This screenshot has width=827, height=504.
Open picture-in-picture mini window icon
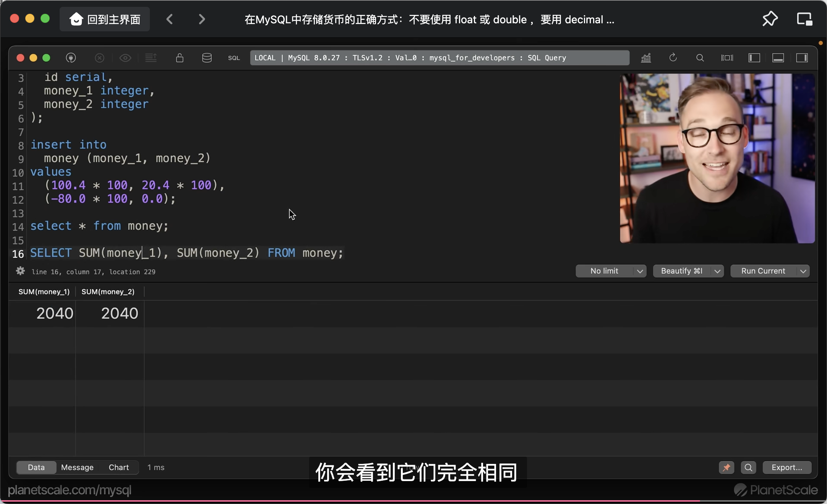pos(804,19)
